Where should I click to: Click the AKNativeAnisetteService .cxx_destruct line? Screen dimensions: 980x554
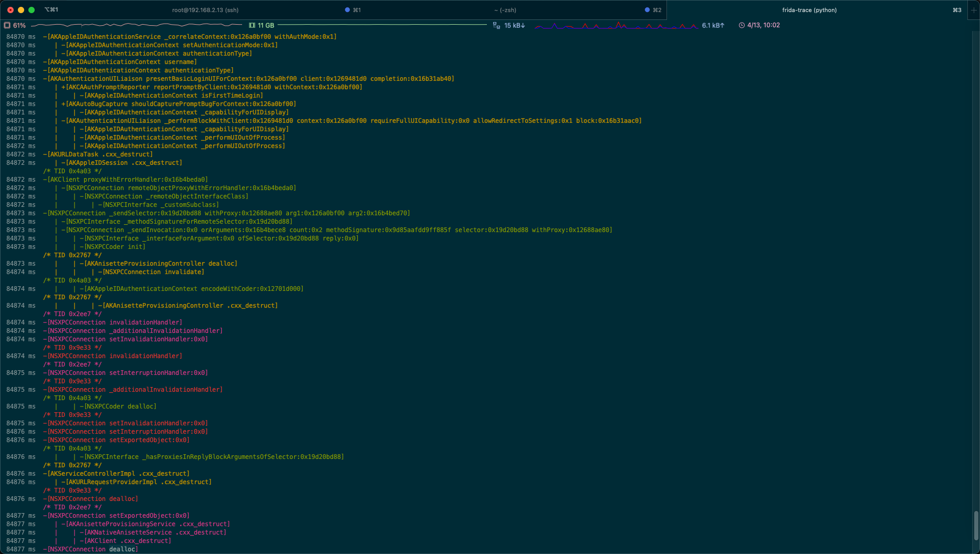[x=153, y=532]
